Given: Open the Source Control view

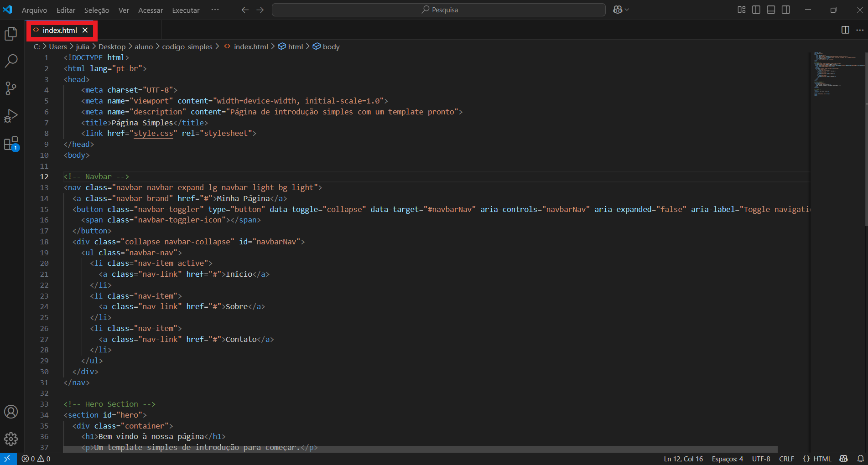Looking at the screenshot, I should click(11, 88).
